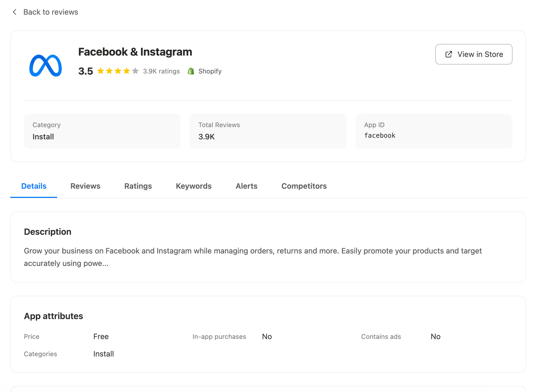Open the Ratings tab
This screenshot has height=392, width=538.
(x=138, y=186)
